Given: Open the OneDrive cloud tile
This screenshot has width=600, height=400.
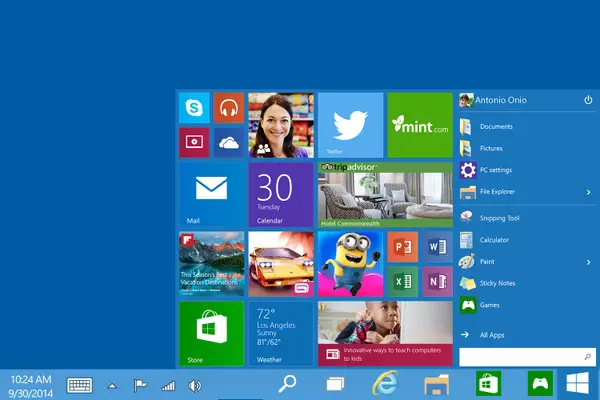Looking at the screenshot, I should (x=229, y=142).
